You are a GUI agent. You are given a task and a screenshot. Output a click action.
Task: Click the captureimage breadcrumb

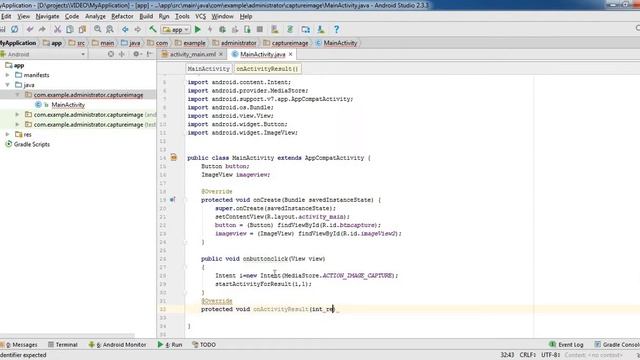tap(286, 43)
